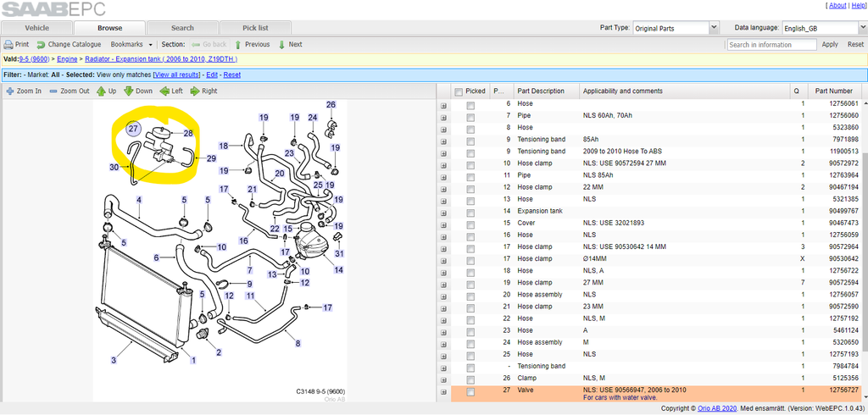Select callout 28 in the diagram
Viewport: 868px width, 415px height.
(188, 133)
